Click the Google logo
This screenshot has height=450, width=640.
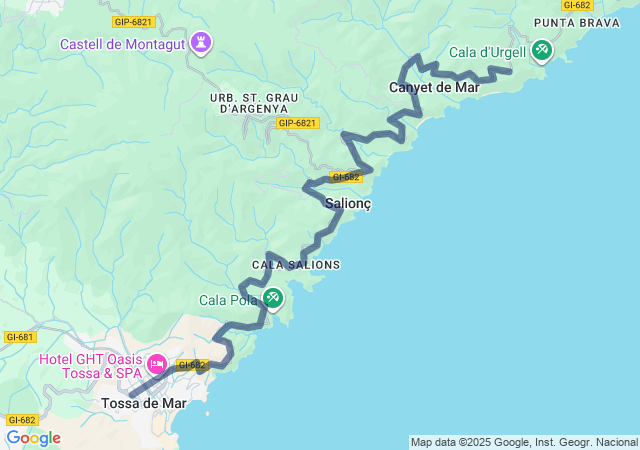[x=34, y=438]
